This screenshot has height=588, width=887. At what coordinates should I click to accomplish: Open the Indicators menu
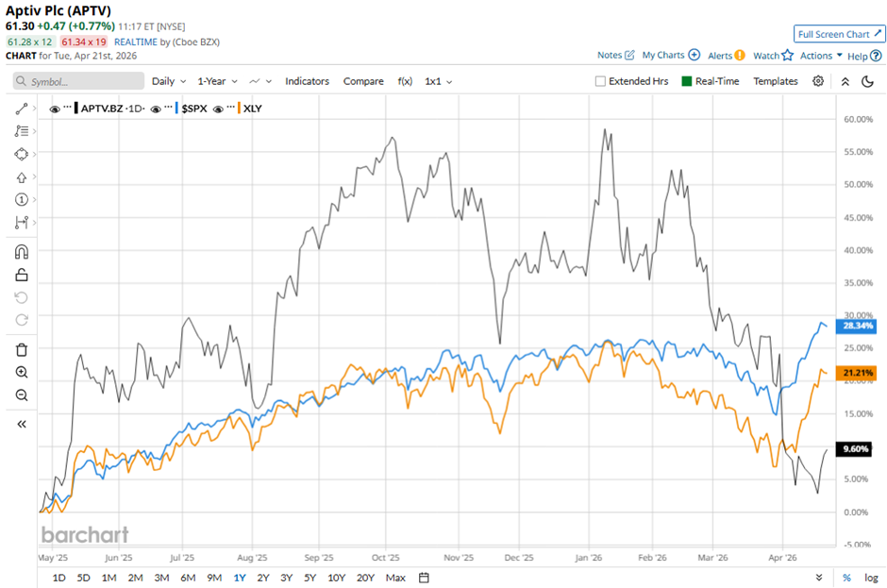tap(308, 81)
